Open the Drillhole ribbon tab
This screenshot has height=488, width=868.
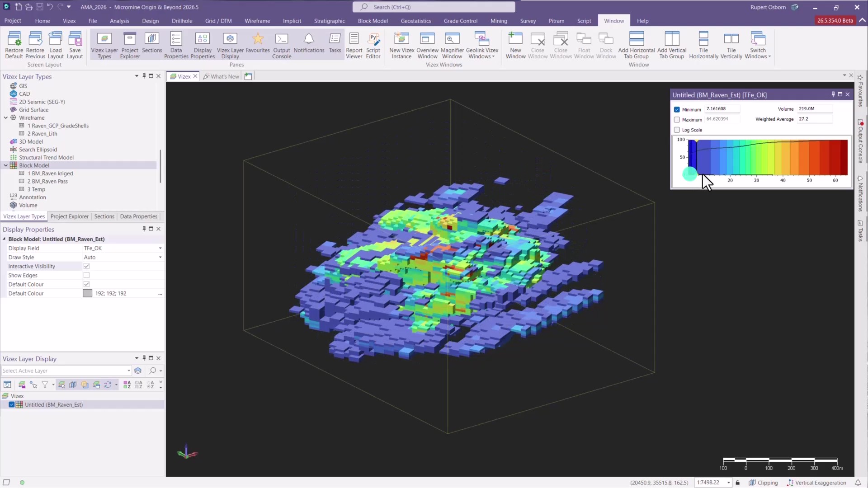(x=182, y=21)
